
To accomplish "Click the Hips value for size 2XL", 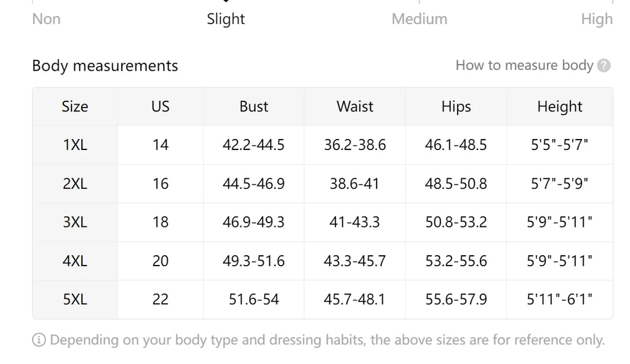I will click(x=455, y=183).
